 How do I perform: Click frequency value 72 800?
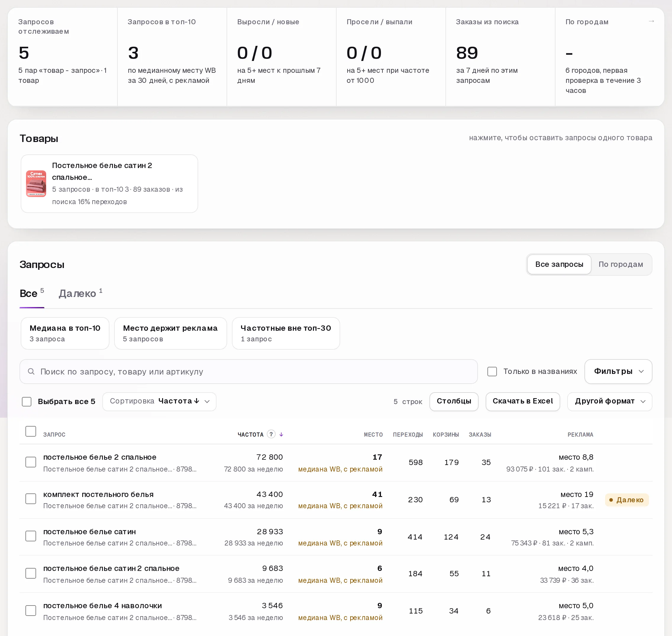pos(269,457)
